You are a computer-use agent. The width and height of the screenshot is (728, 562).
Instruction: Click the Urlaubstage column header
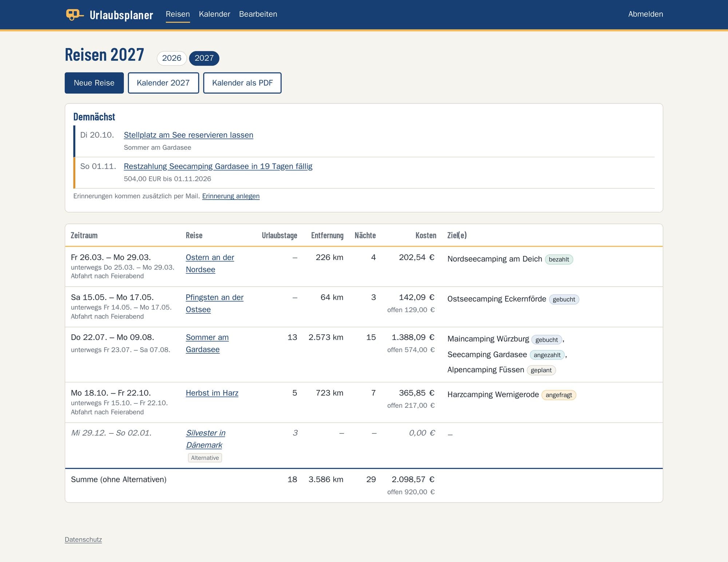pos(280,235)
